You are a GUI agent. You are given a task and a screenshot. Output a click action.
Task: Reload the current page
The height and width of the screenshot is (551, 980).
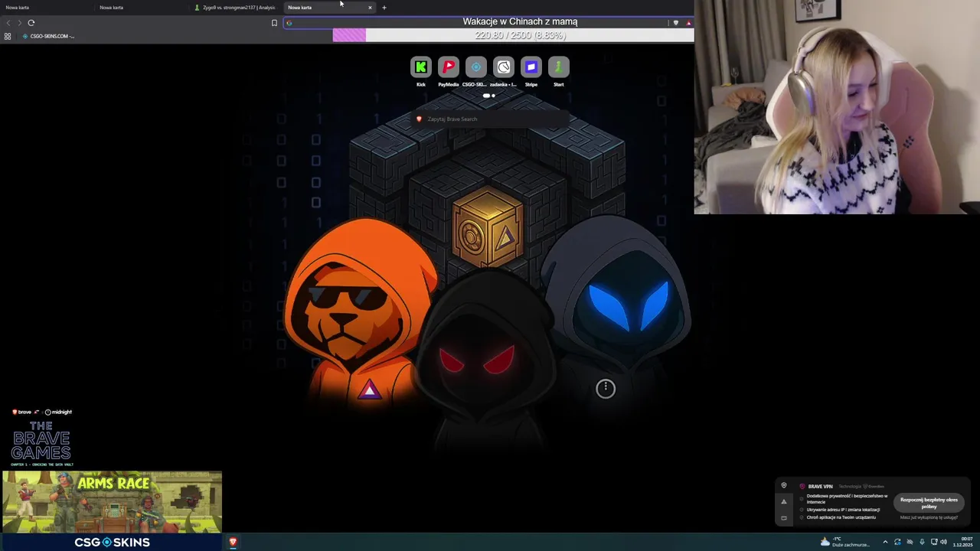click(31, 23)
